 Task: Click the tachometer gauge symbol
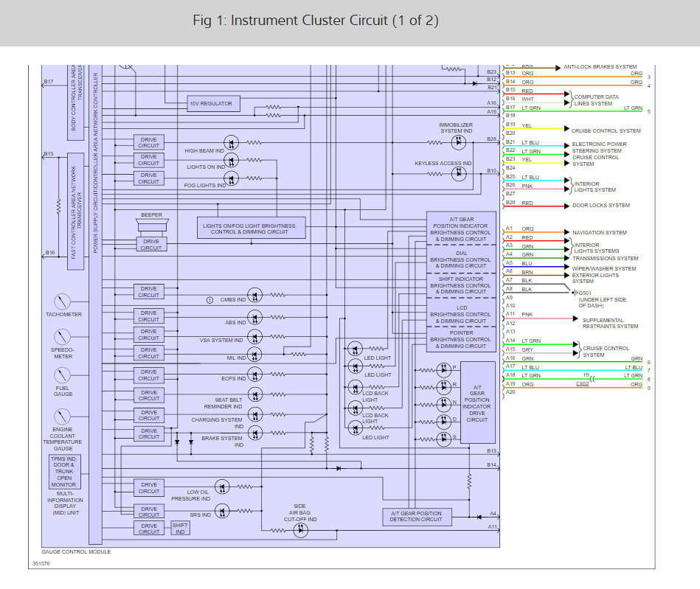coord(63,301)
